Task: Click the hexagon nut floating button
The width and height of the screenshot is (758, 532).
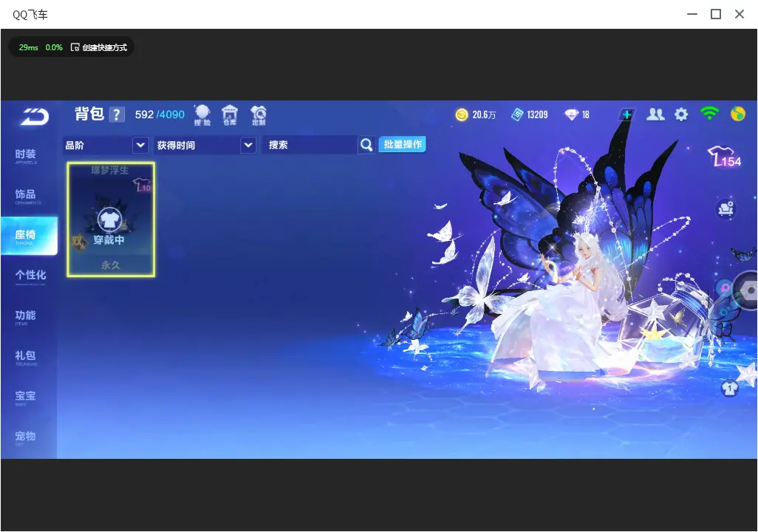Action: click(748, 290)
